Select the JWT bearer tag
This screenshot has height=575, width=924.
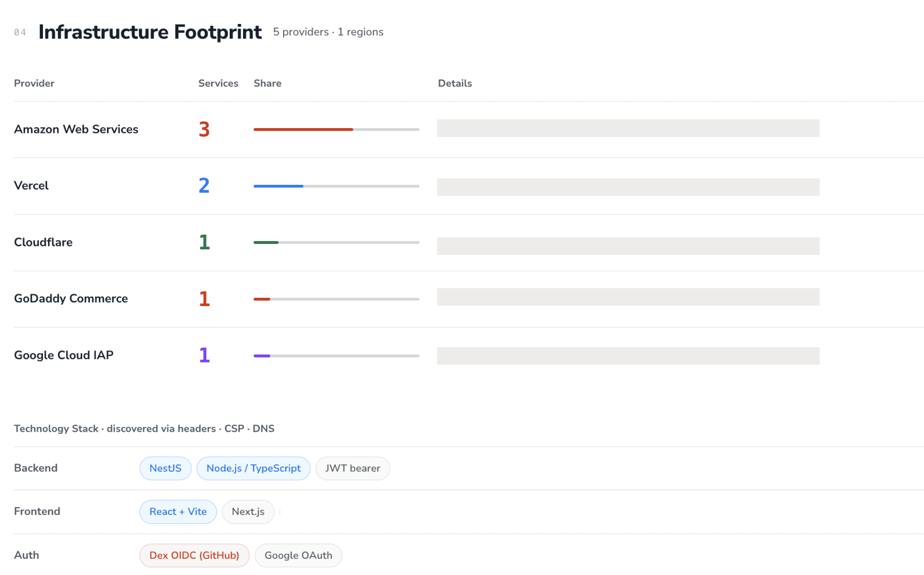(352, 468)
